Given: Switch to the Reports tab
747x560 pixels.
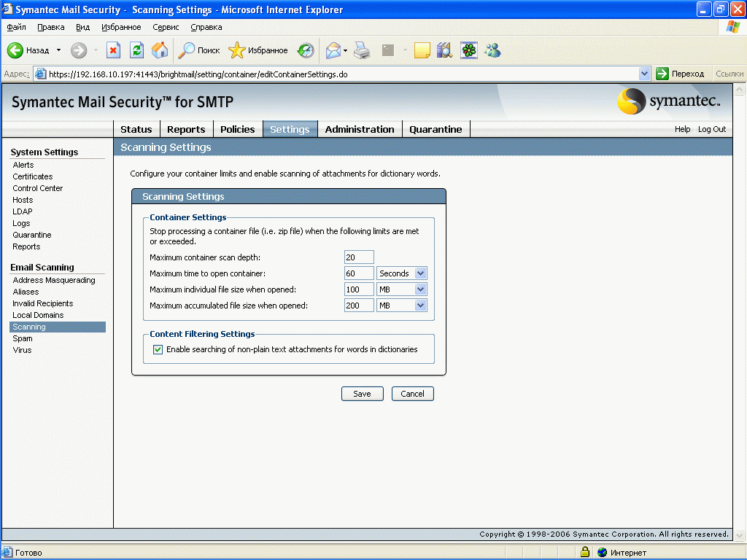Looking at the screenshot, I should [x=186, y=130].
